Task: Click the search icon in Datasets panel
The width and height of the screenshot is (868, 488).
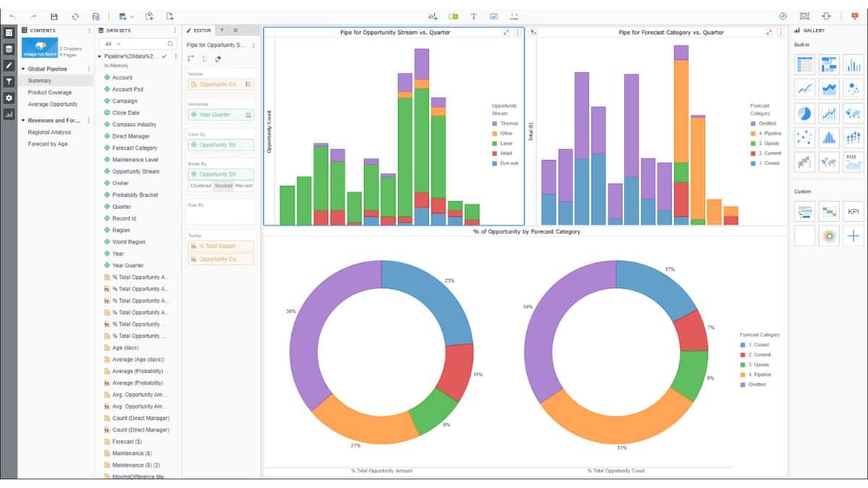Action: point(171,44)
